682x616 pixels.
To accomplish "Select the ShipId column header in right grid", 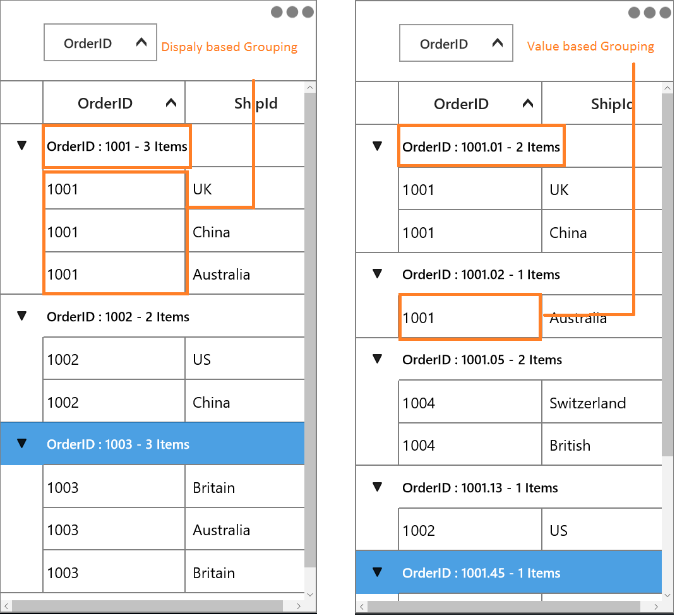I will pos(602,104).
